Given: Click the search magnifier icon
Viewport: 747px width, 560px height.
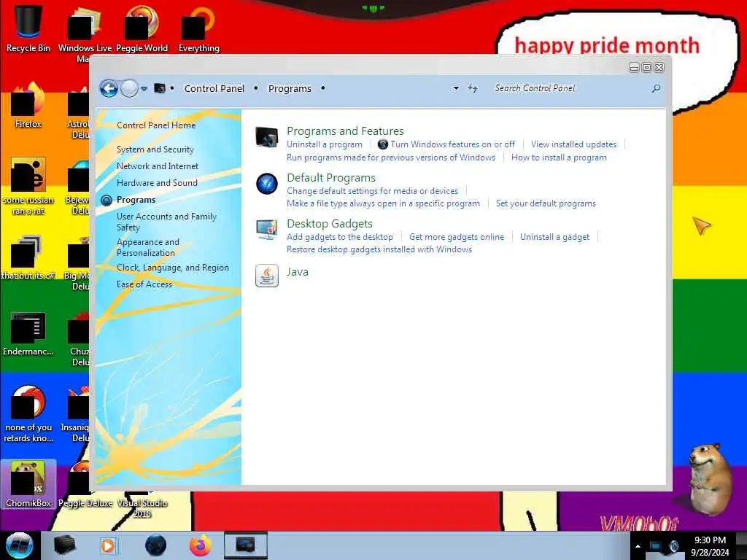Looking at the screenshot, I should tap(656, 88).
